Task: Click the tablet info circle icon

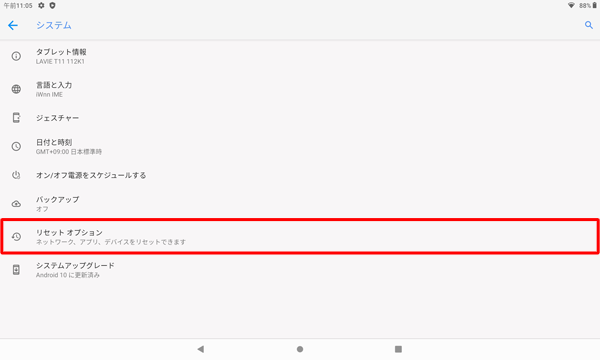Action: [16, 56]
